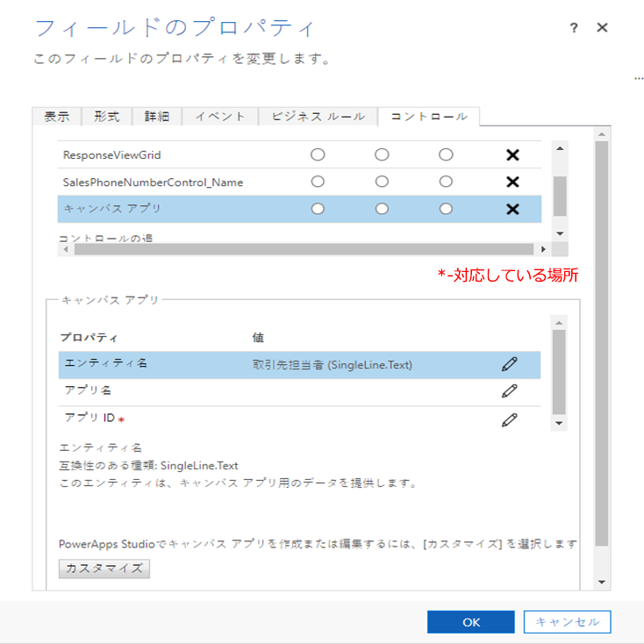
Task: Select third radio button for ResponseViewGrid
Action: (x=446, y=154)
